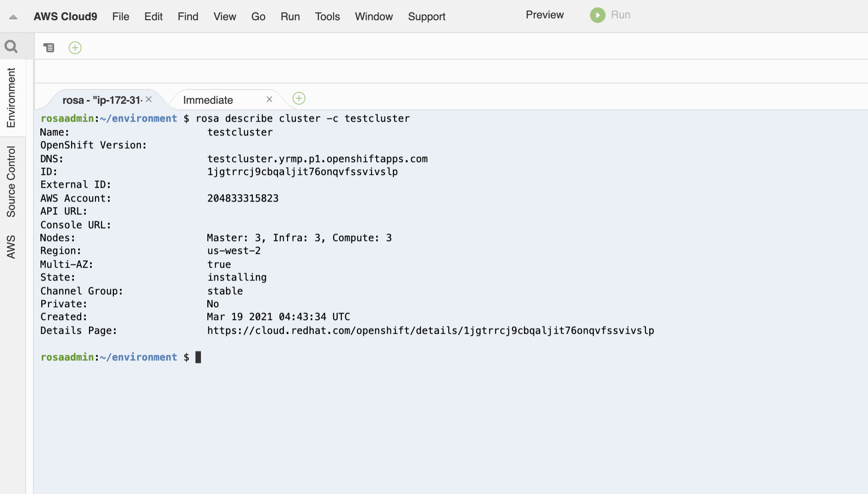This screenshot has width=868, height=494.
Task: Select the rosa terminal tab
Action: coord(102,100)
